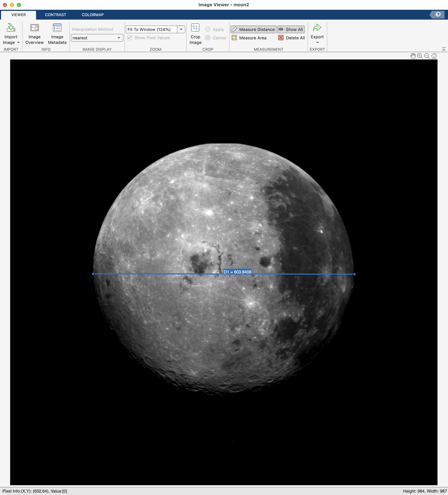This screenshot has width=448, height=495.
Task: Click the left endpoint of measurement line
Action: point(93,274)
